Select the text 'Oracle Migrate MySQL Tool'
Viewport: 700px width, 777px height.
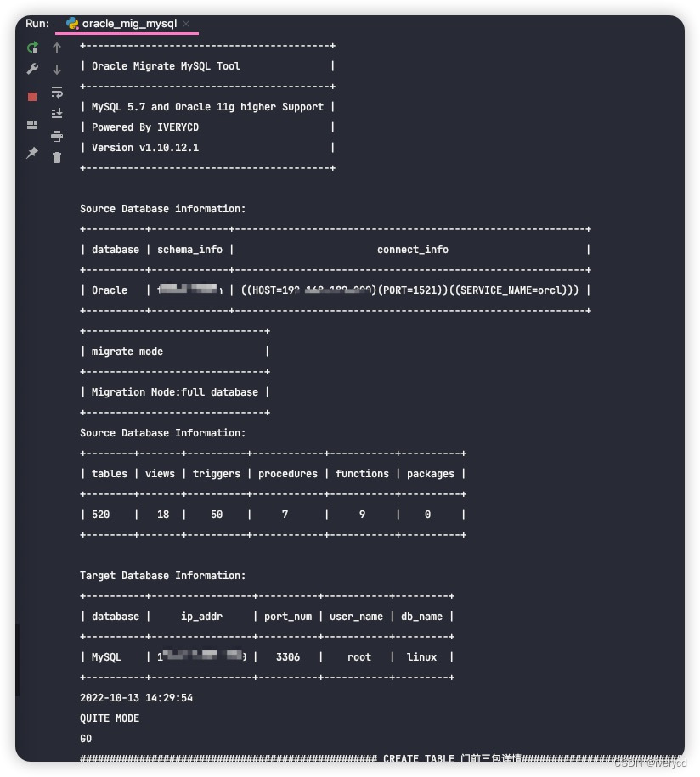(166, 66)
